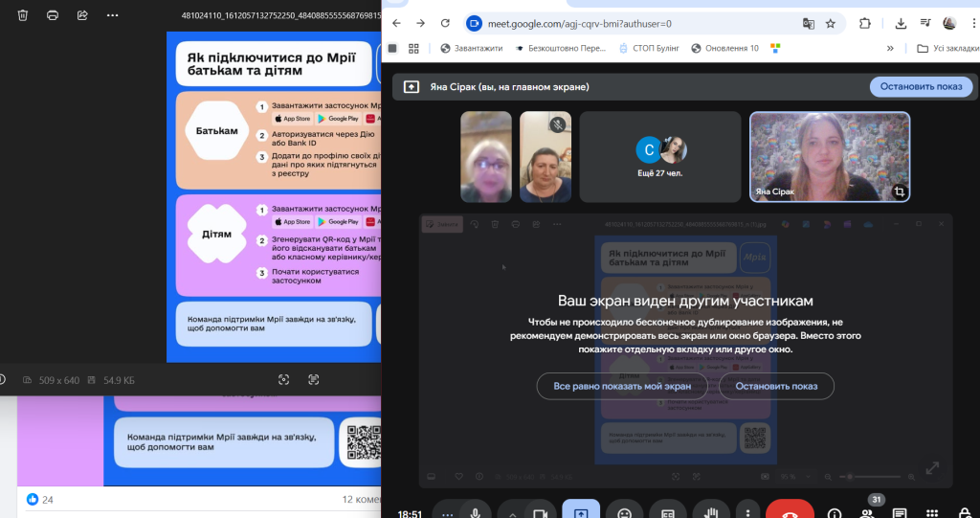Click the highlighted screen share button
Screen dimensions: 980x518
pyautogui.click(x=581, y=512)
